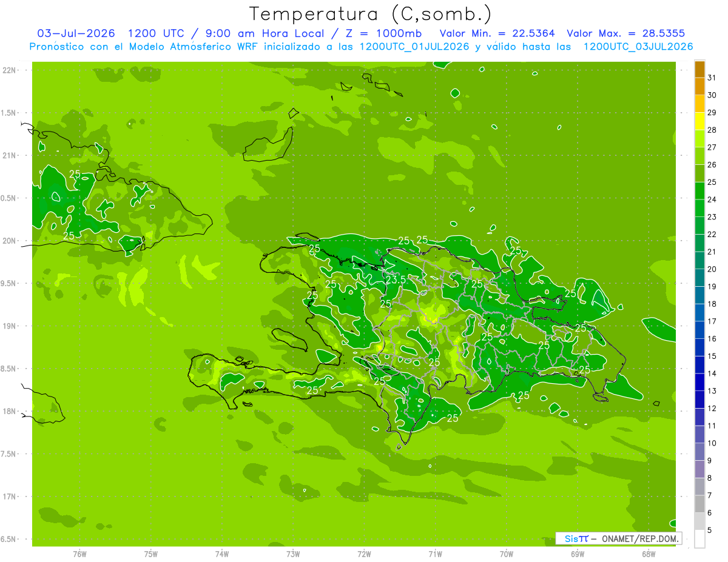The height and width of the screenshot is (562, 728).
Task: Click gray legend swatch between 6 and 7
Action: [699, 504]
